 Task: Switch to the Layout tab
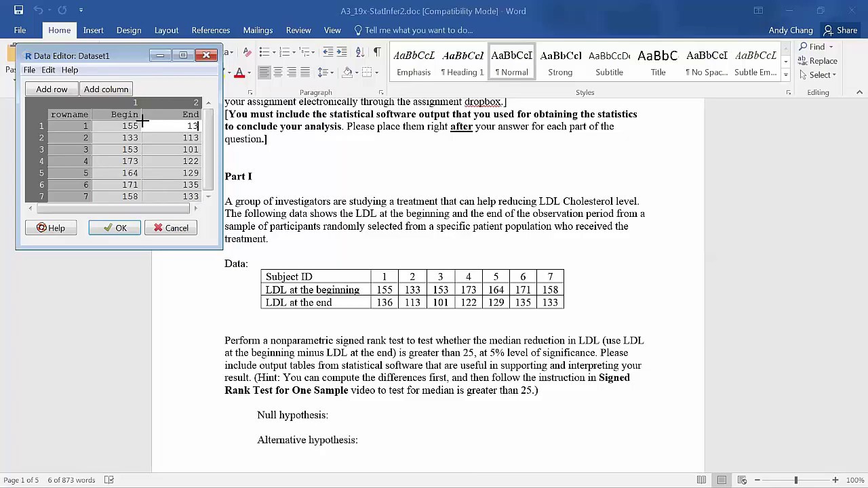coord(166,30)
